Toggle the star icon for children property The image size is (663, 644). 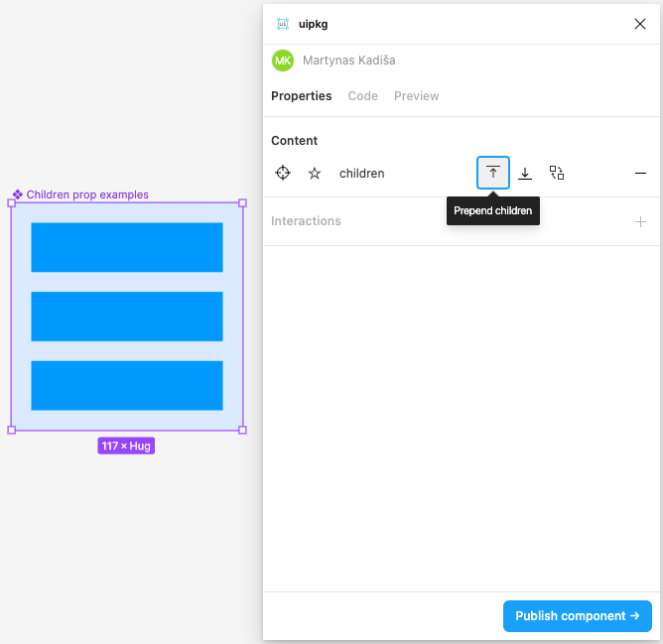(315, 173)
